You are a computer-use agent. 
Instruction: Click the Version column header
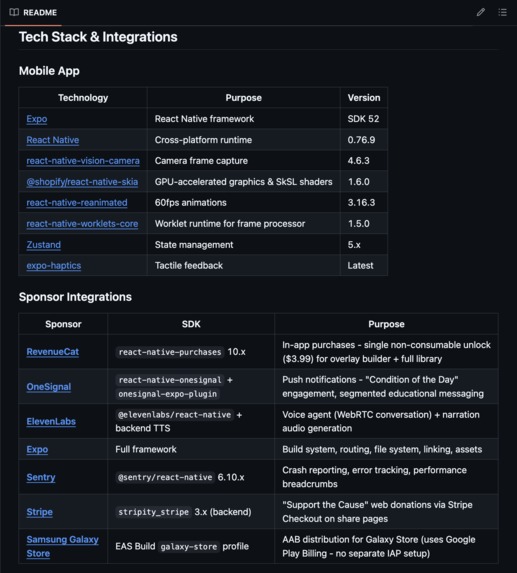tap(364, 98)
